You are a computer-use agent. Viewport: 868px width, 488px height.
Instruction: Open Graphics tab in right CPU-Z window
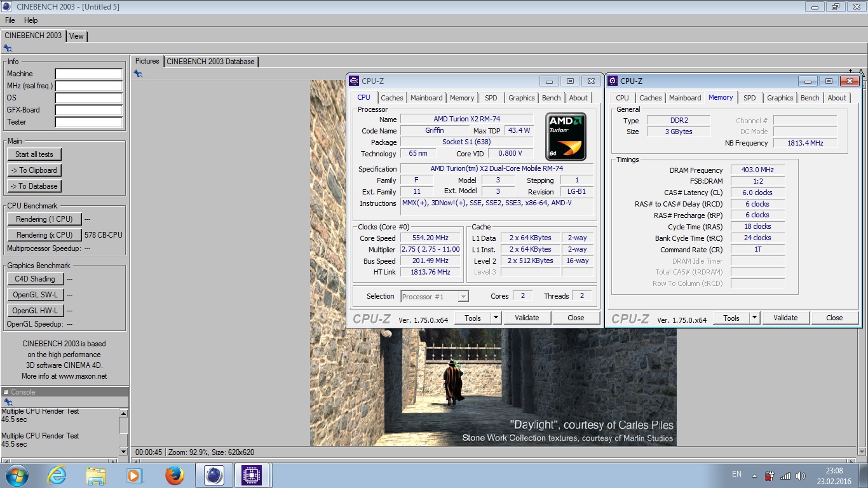(x=780, y=98)
